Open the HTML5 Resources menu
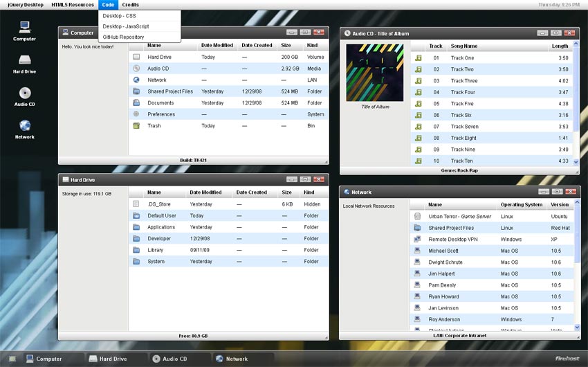Image resolution: width=588 pixels, height=367 pixels. coord(73,5)
